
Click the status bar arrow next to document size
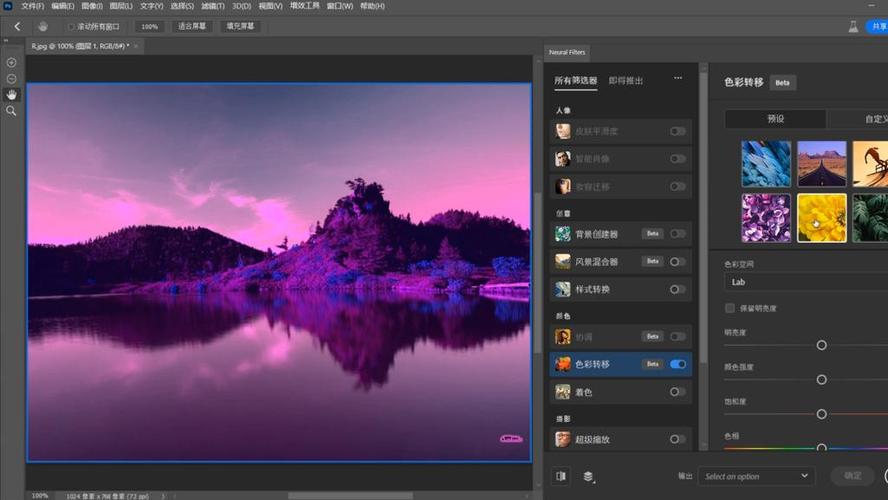[163, 496]
